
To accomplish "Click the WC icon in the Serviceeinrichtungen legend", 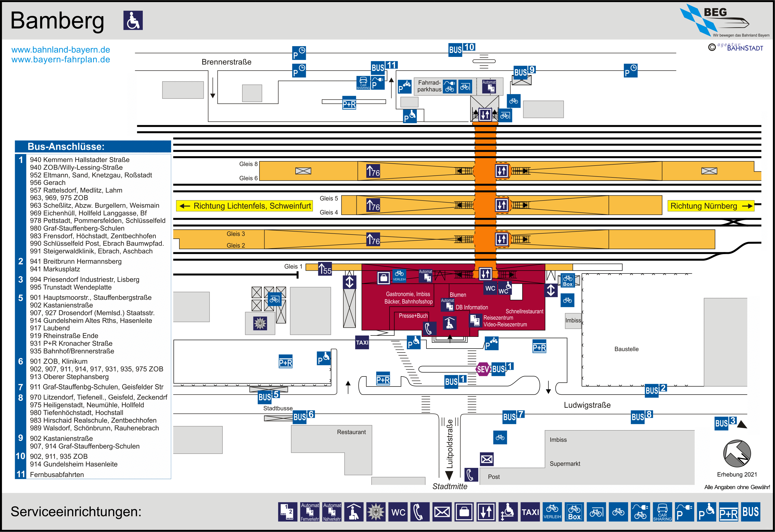I will [x=398, y=512].
